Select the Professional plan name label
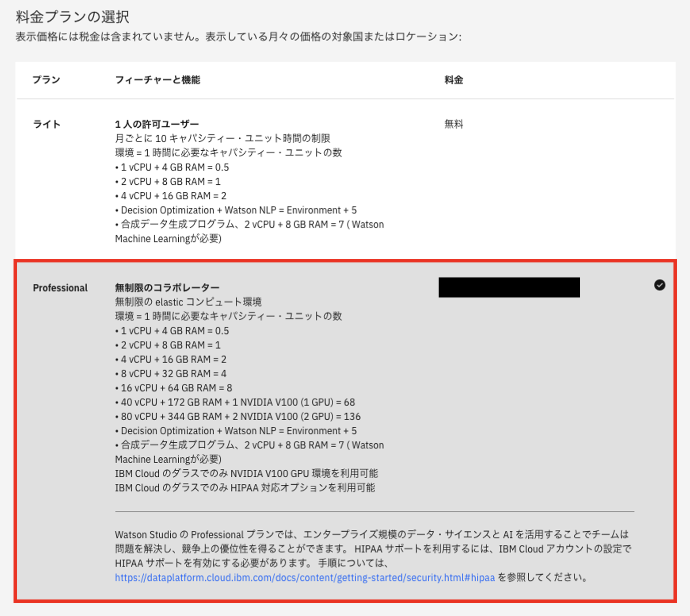 pos(60,288)
